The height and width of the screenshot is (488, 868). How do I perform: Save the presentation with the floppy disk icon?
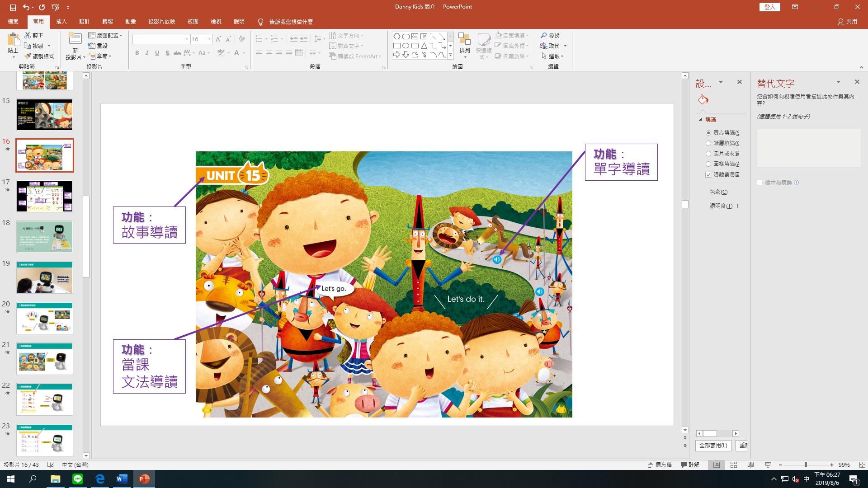point(13,7)
